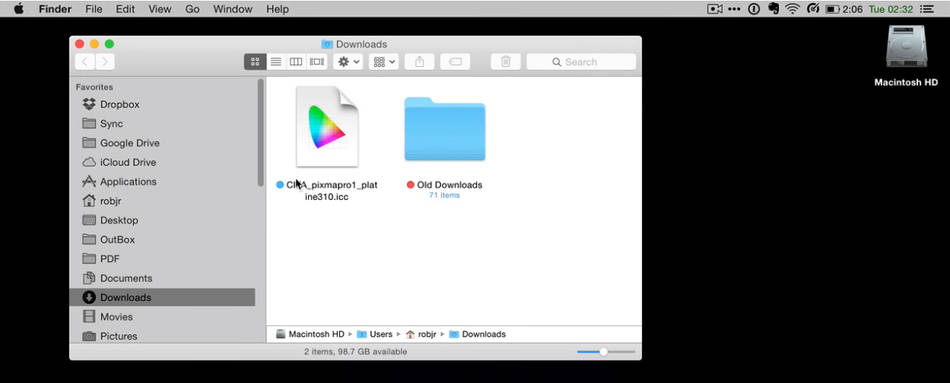Click the CNA_pixmapro1_platine310.icc file name
Image resolution: width=950 pixels, height=383 pixels.
pyautogui.click(x=331, y=191)
